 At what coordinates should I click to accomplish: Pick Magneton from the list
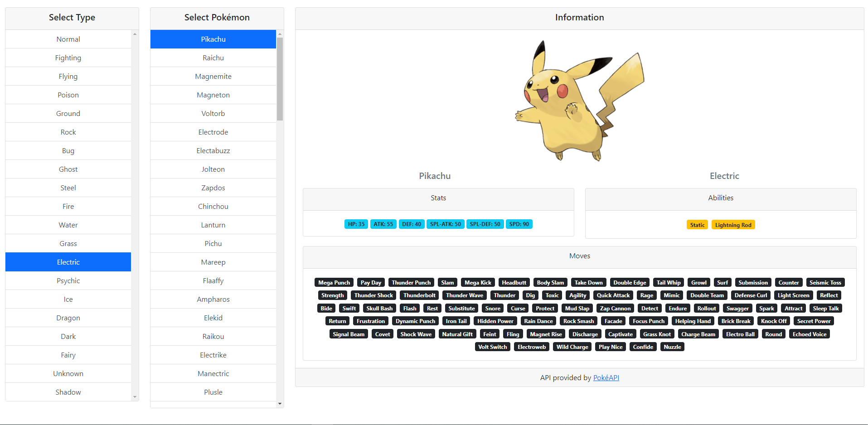213,95
